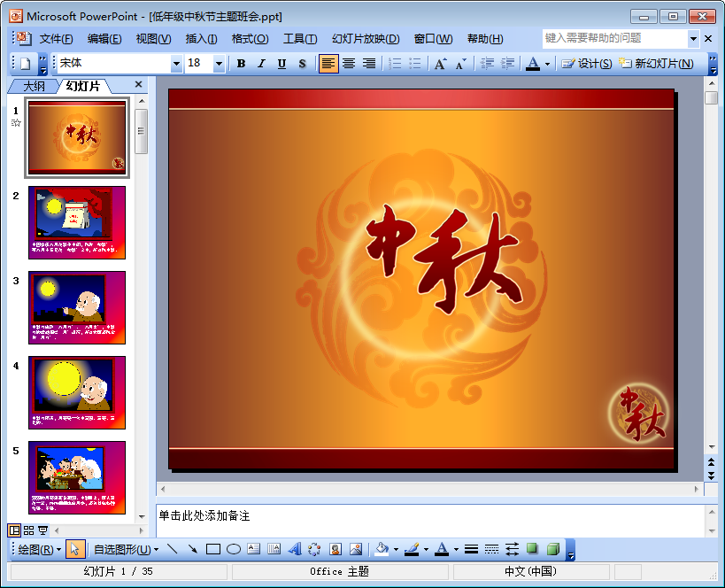This screenshot has width=725, height=588.
Task: Open the font name dropdown
Action: point(176,64)
